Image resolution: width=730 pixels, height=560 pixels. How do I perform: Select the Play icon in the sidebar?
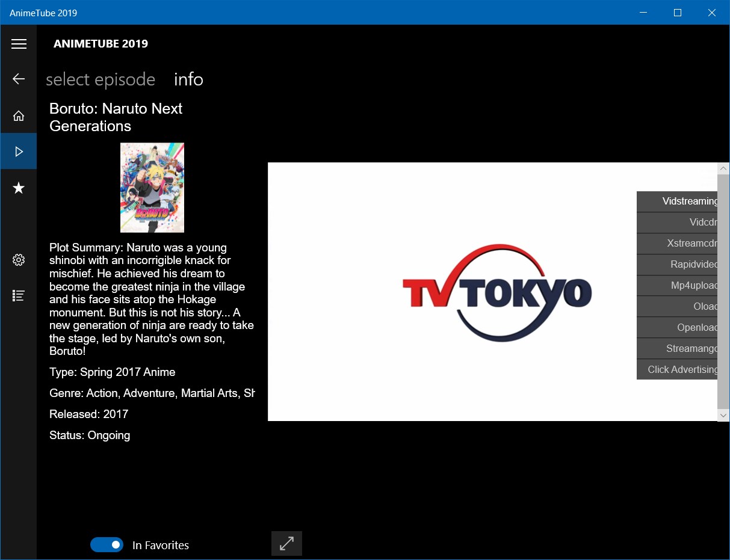point(19,152)
